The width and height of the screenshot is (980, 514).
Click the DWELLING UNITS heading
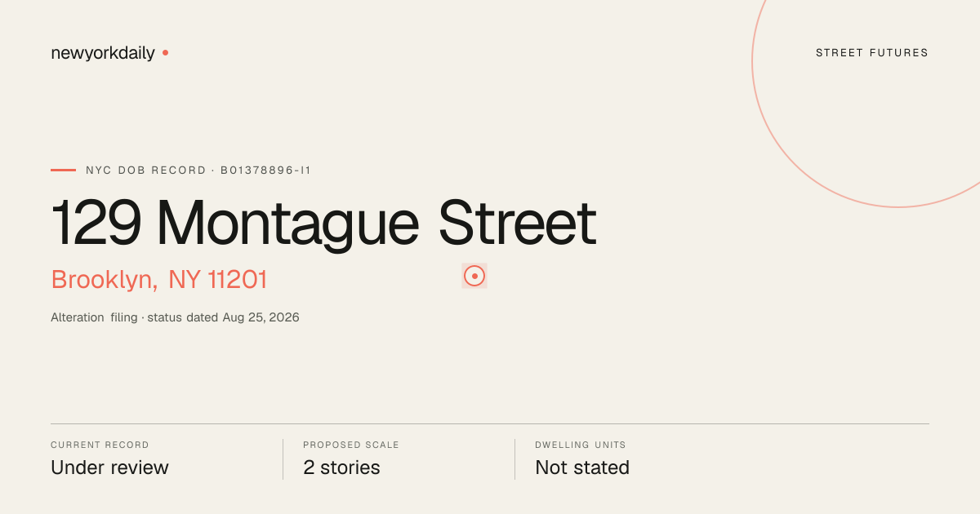point(581,445)
